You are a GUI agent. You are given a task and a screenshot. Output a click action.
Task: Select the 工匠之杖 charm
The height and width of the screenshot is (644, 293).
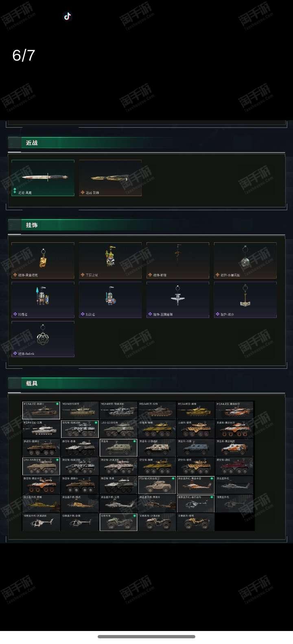tap(110, 260)
